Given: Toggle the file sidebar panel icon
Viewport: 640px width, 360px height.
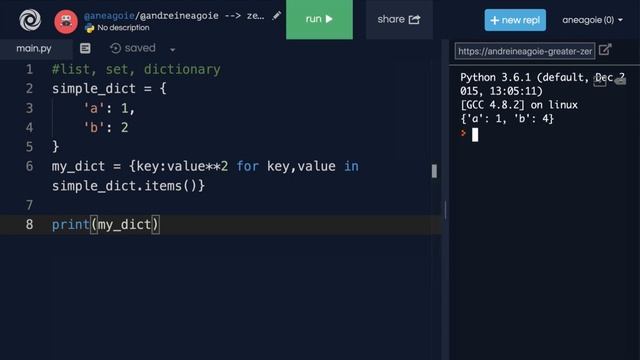Looking at the screenshot, I should 85,48.
